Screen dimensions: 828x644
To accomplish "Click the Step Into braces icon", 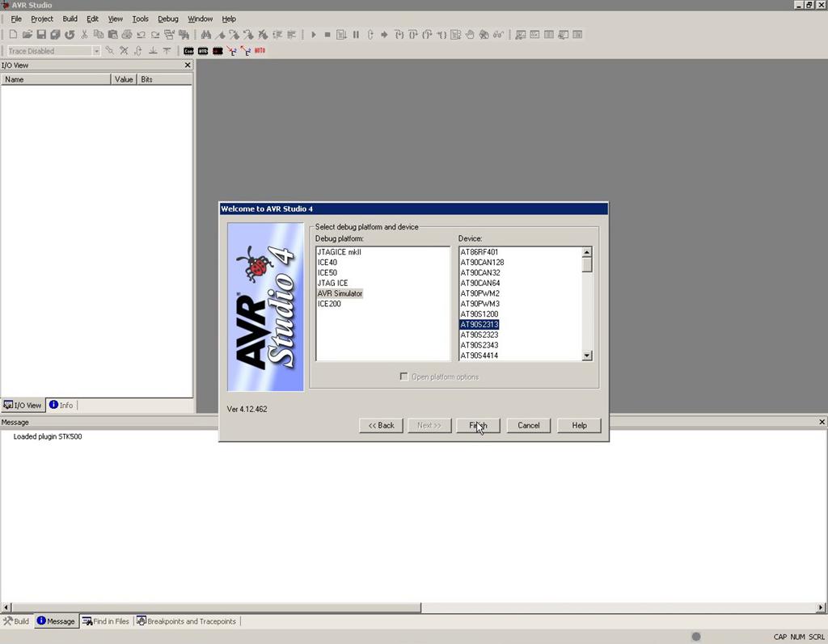I will click(399, 35).
